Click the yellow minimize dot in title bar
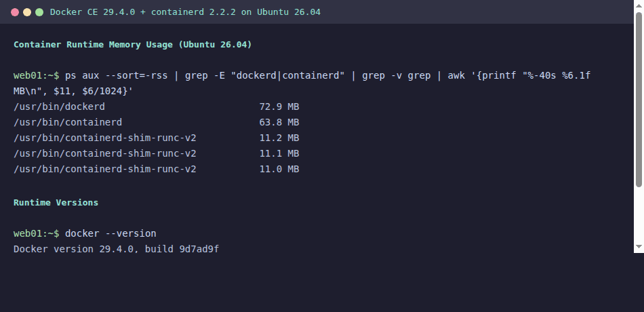644x312 pixels. [x=27, y=12]
